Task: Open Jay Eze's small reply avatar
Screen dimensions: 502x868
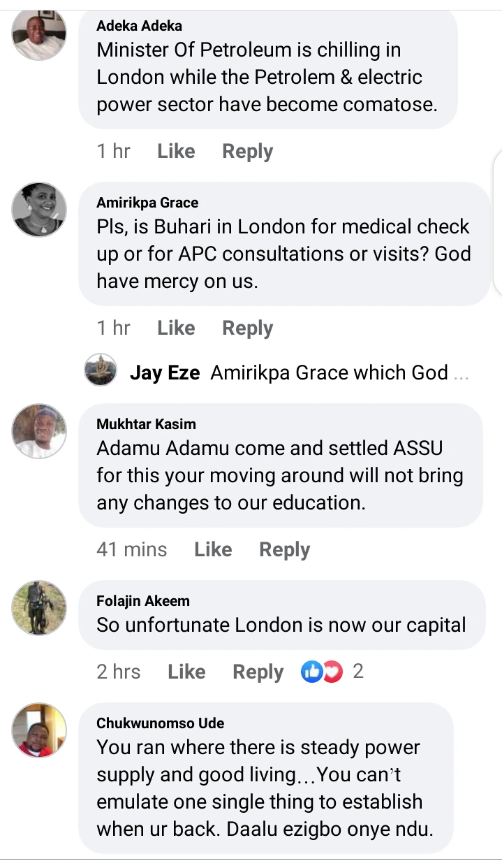Action: pos(101,370)
